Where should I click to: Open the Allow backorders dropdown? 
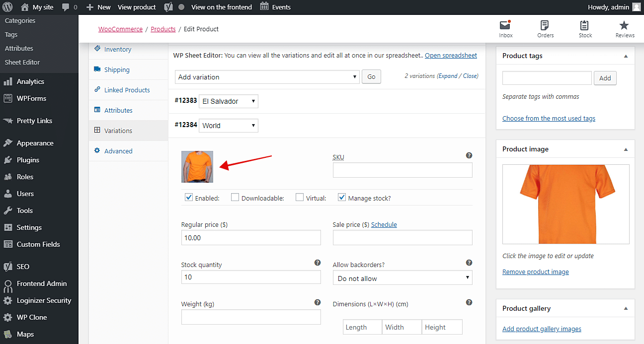coord(402,278)
